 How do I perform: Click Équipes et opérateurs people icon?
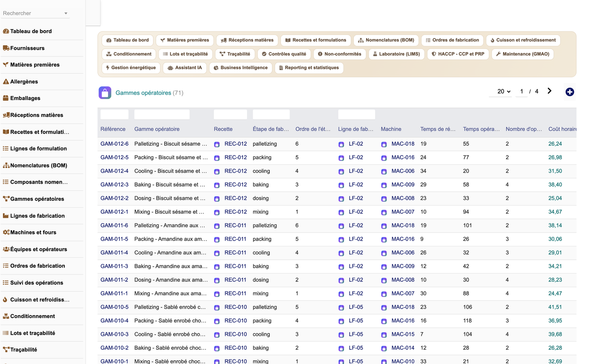(x=6, y=249)
